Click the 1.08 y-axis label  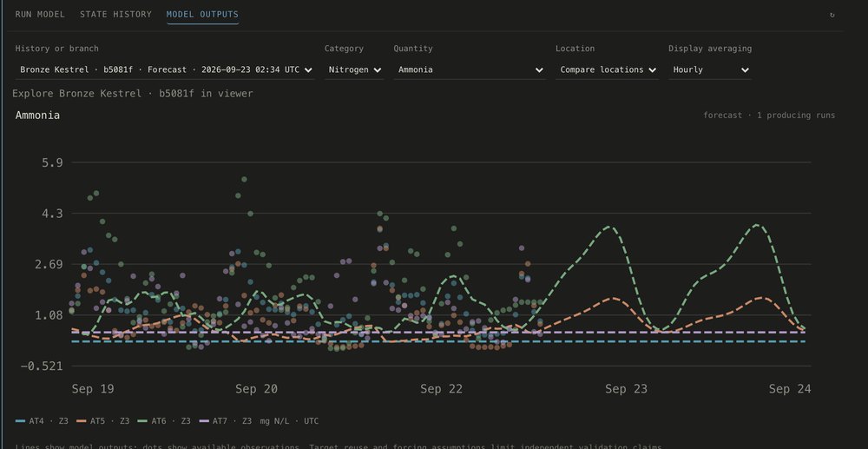click(x=49, y=315)
